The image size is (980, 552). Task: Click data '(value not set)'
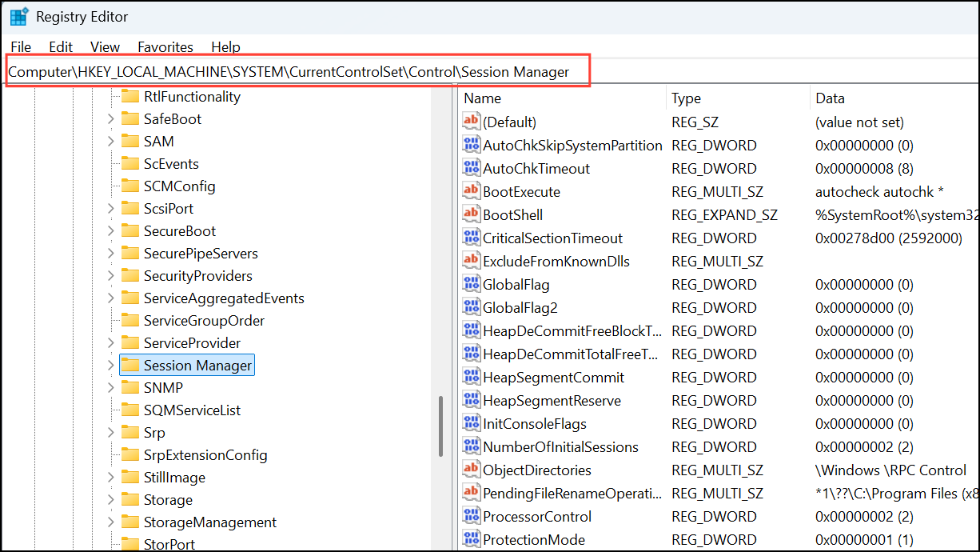859,122
